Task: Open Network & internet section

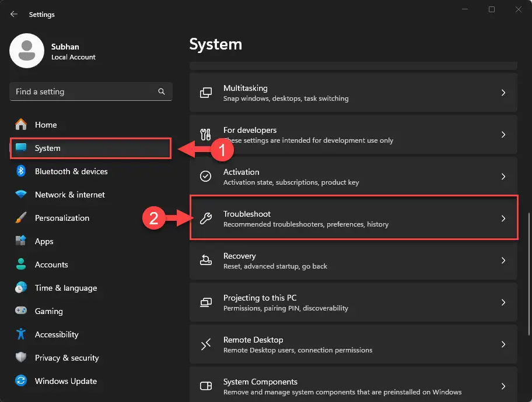Action: [x=90, y=195]
